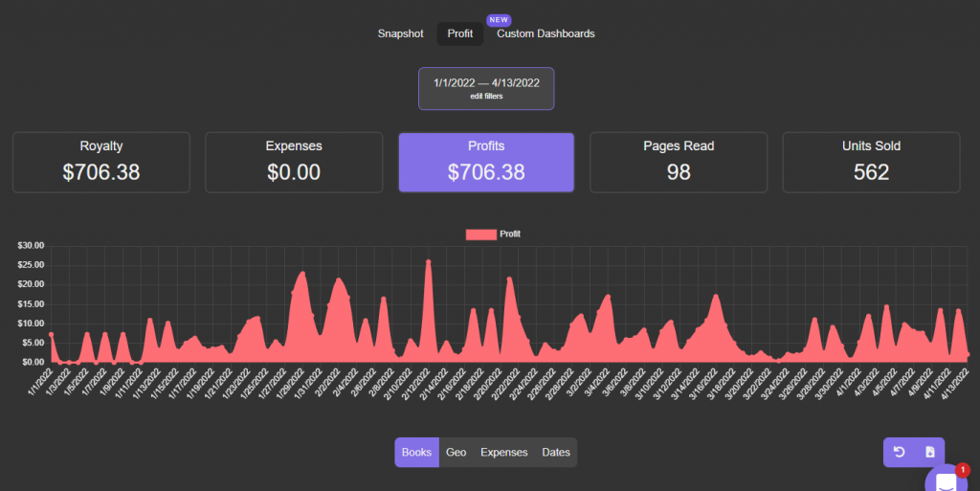Open the Custom Dashboards tab
980x491 pixels.
(x=546, y=33)
